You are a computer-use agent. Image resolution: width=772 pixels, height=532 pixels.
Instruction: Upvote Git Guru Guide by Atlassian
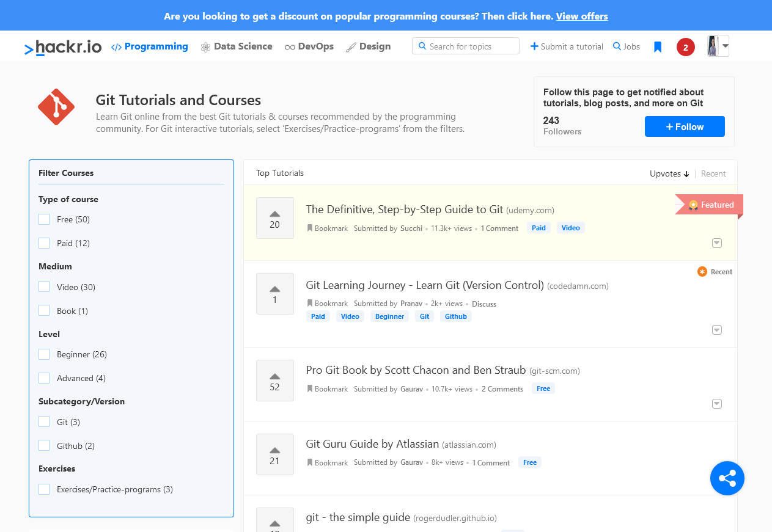pos(275,454)
